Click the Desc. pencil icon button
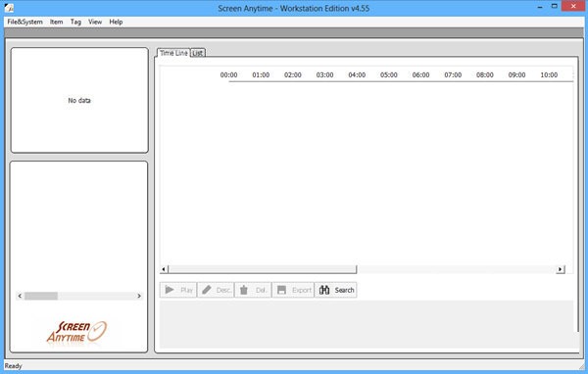This screenshot has width=588, height=374. click(216, 290)
